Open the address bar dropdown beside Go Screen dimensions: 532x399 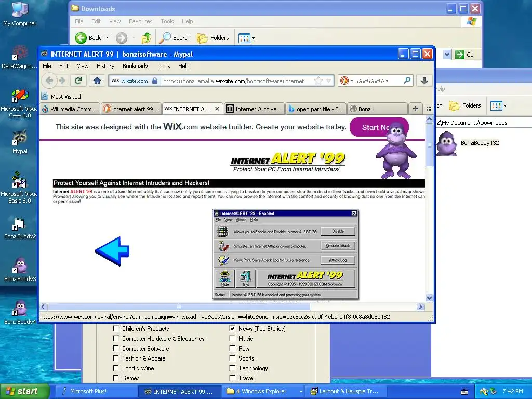[x=447, y=54]
